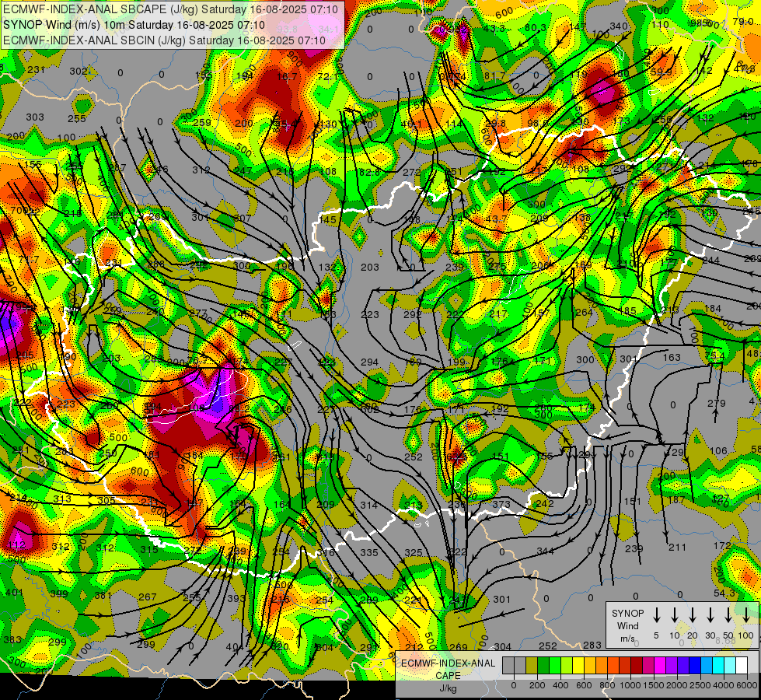This screenshot has width=761, height=700.
Task: Pick the pure yellow swatch in CAPE legend
Action: (x=578, y=665)
